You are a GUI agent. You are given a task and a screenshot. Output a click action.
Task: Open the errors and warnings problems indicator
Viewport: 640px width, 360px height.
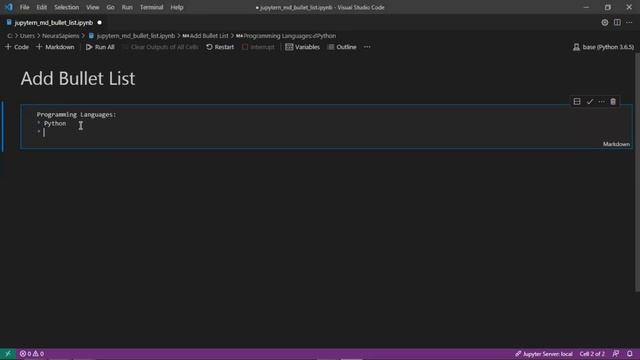coord(32,354)
